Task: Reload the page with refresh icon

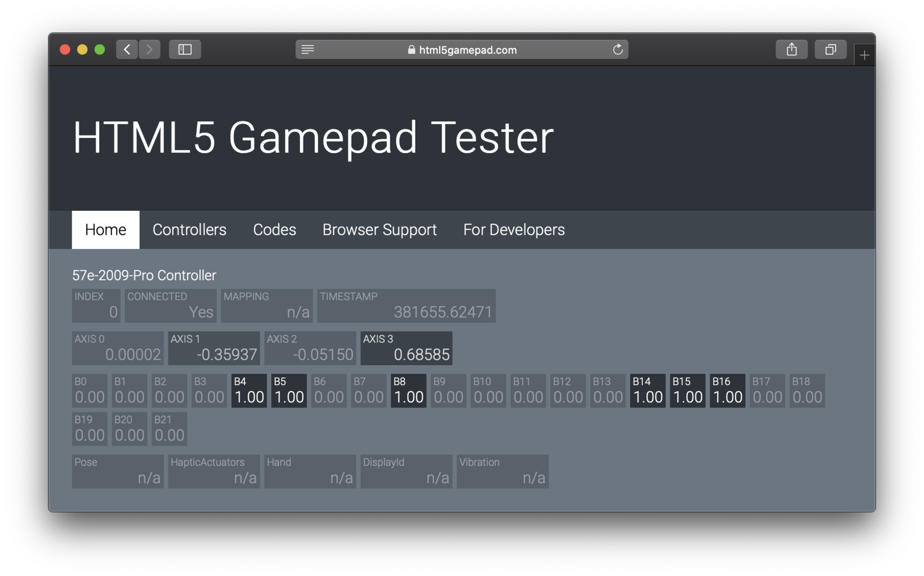Action: pyautogui.click(x=617, y=50)
